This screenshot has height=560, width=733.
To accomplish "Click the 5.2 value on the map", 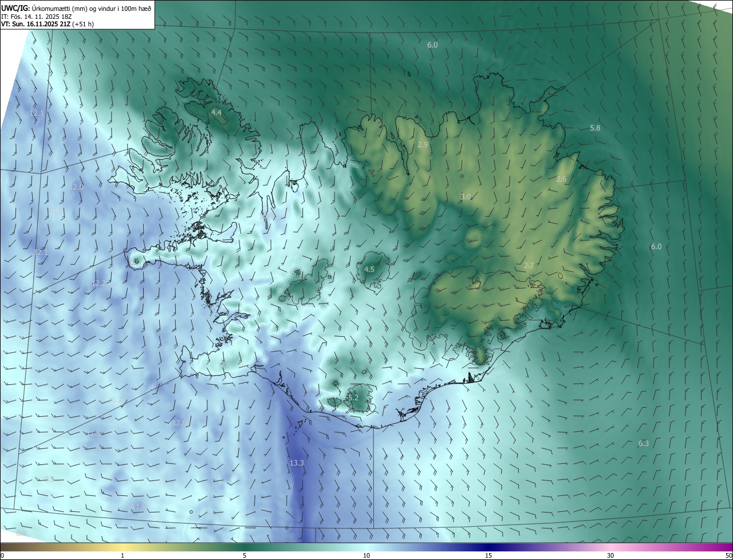I will point(352,397).
